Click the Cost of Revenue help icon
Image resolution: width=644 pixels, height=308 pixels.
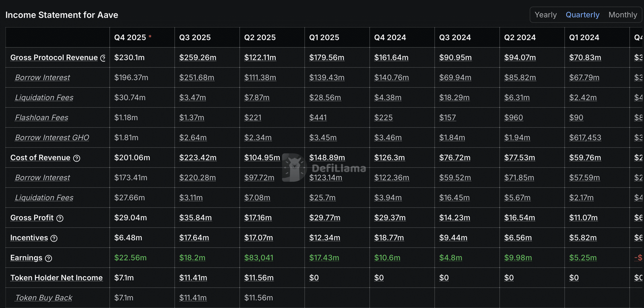(x=76, y=158)
